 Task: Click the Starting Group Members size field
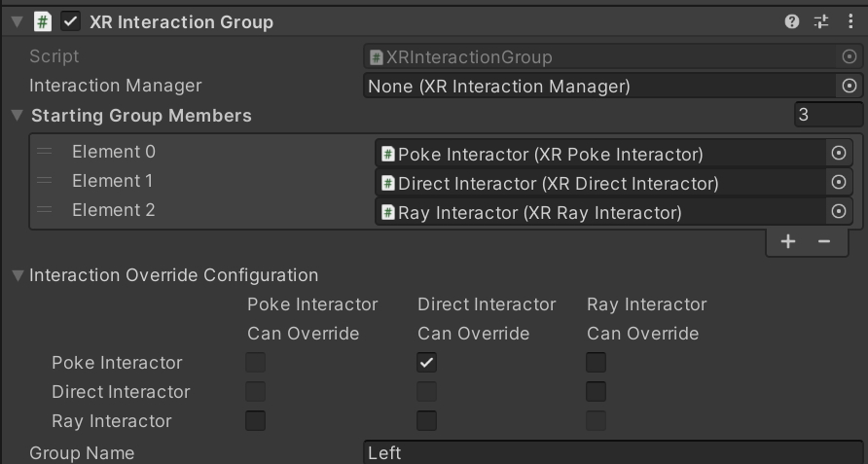pos(828,116)
